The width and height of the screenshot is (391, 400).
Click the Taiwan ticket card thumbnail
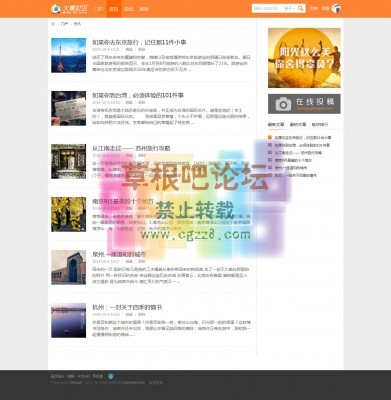pos(68,108)
